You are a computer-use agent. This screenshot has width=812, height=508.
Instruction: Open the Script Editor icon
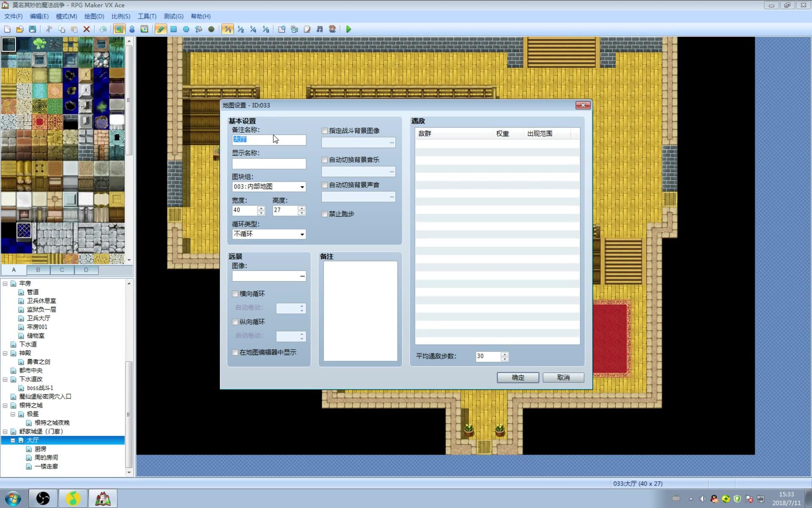point(307,29)
